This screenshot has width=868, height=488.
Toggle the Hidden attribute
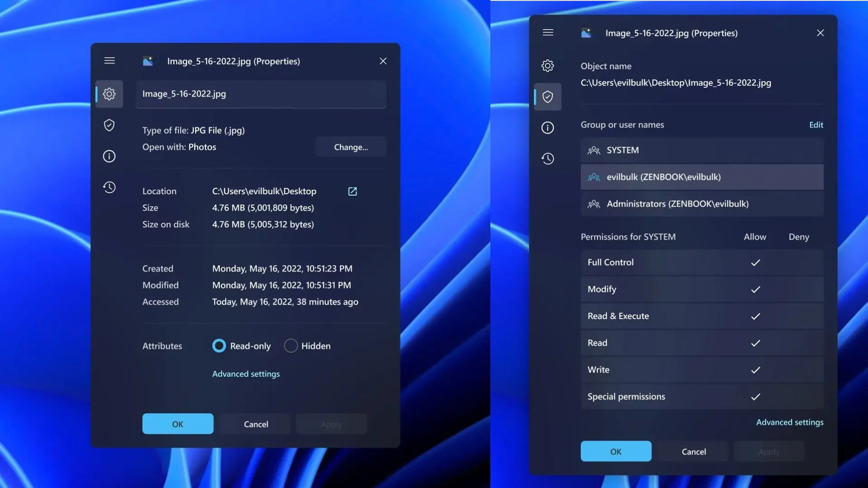click(x=291, y=346)
